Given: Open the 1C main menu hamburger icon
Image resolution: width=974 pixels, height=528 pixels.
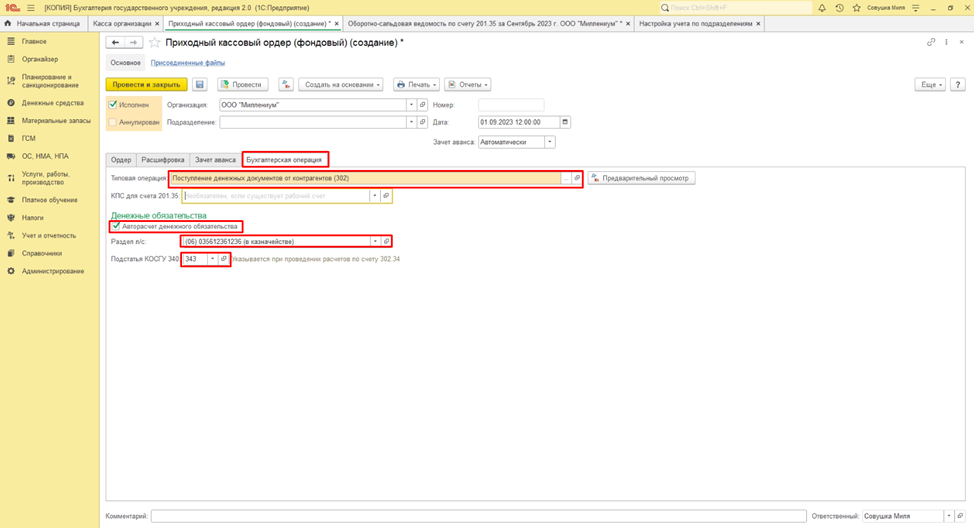Looking at the screenshot, I should [30, 8].
